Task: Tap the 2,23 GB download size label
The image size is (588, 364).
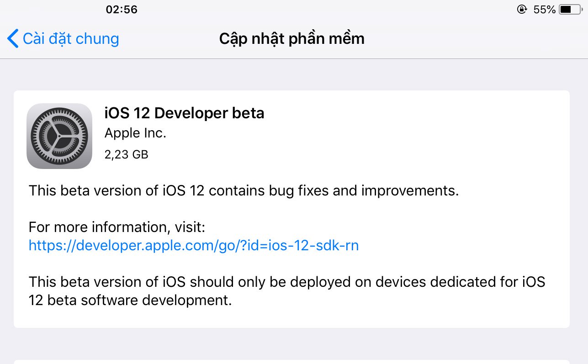Action: click(x=126, y=154)
